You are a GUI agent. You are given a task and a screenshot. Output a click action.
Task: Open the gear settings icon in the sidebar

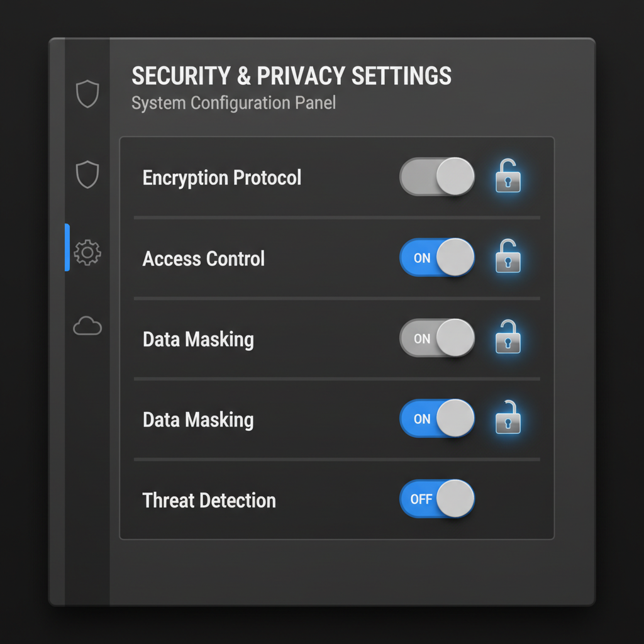[x=87, y=252]
